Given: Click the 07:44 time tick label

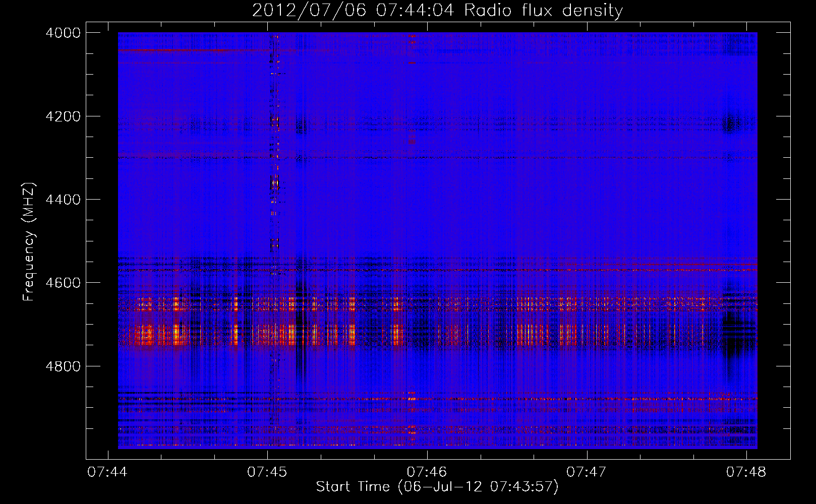Looking at the screenshot, I should [x=107, y=472].
